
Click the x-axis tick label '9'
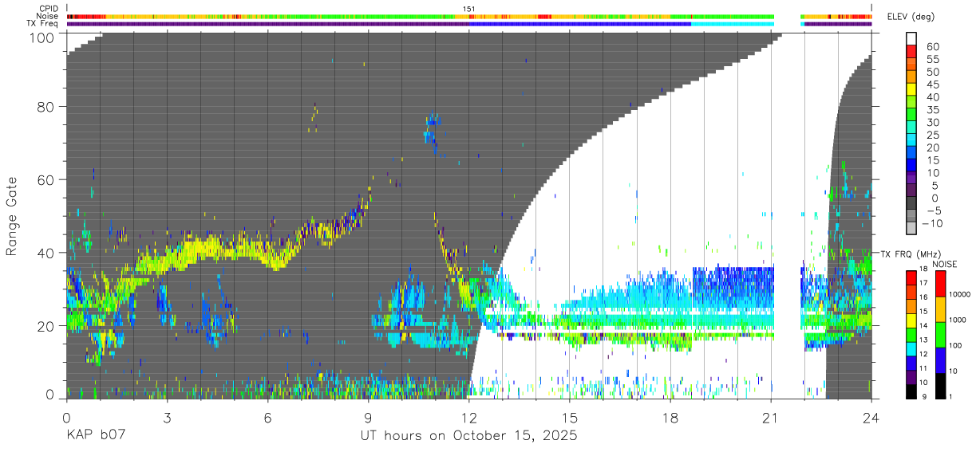368,417
